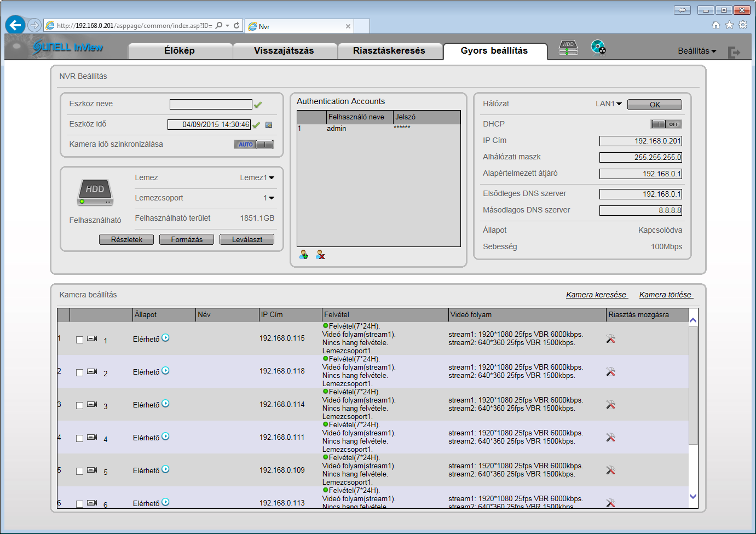Open the Lemezcsoport disk group dropdown
Screen dimensions: 756x534
[x=269, y=198]
